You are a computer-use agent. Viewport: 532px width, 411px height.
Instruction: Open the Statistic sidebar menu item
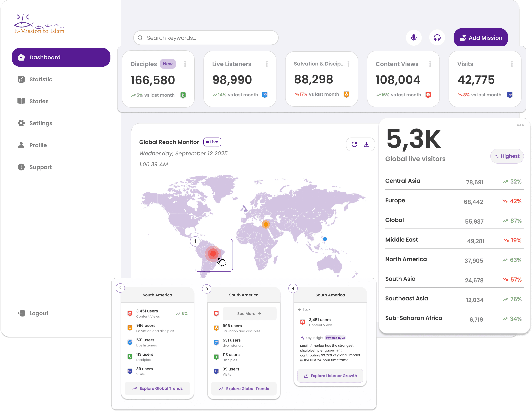click(41, 79)
